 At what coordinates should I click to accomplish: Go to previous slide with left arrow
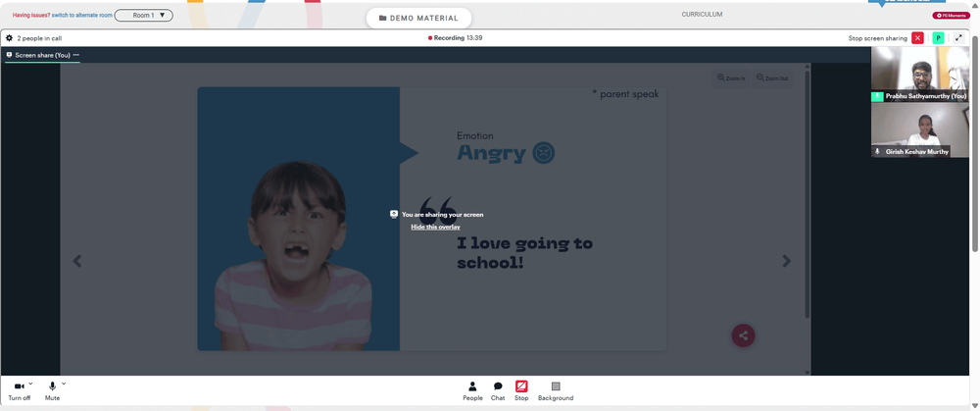[77, 261]
